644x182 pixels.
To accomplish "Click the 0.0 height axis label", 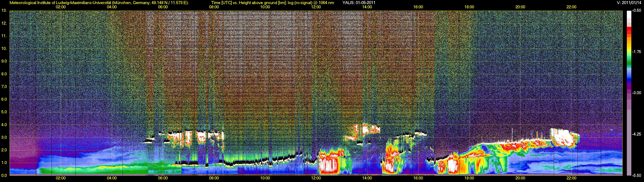I will tap(4, 175).
